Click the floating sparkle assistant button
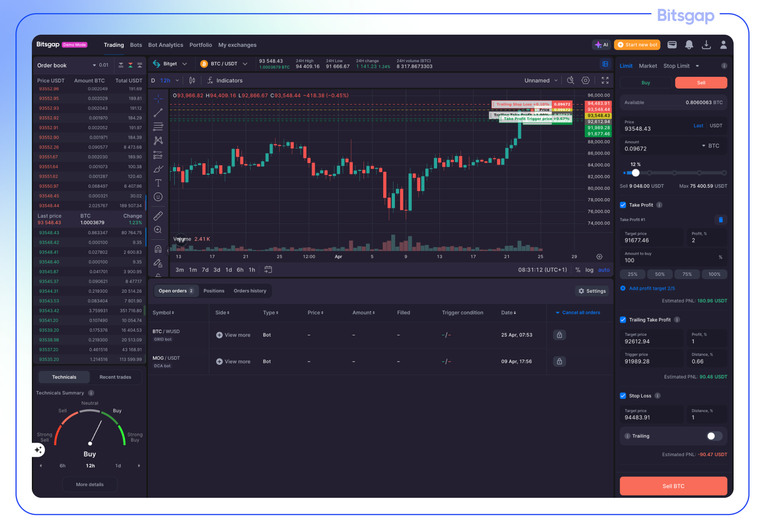The height and width of the screenshot is (532, 765). click(38, 450)
